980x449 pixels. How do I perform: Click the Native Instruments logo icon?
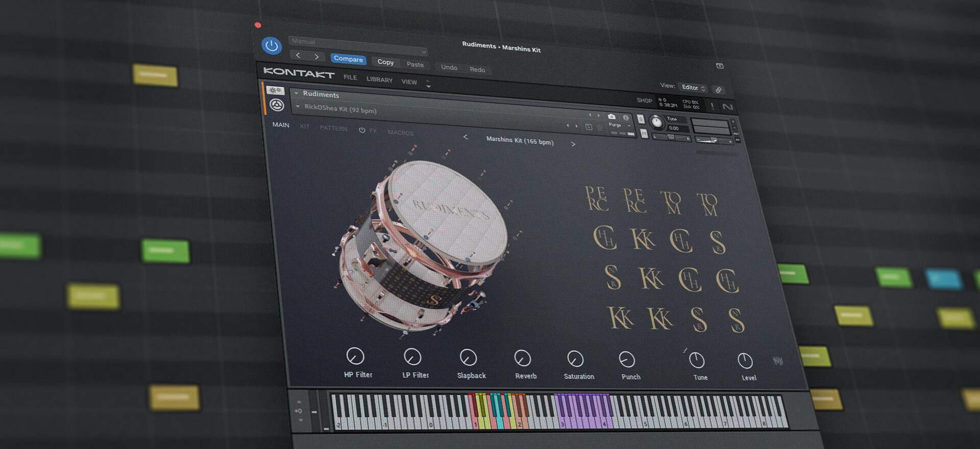[x=727, y=107]
